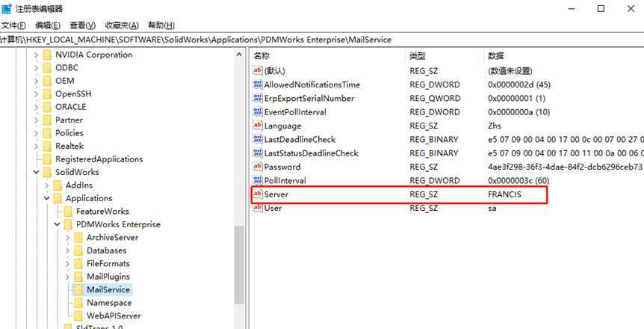This screenshot has height=329, width=644.
Task: Click the 类型 column header
Action: click(417, 56)
